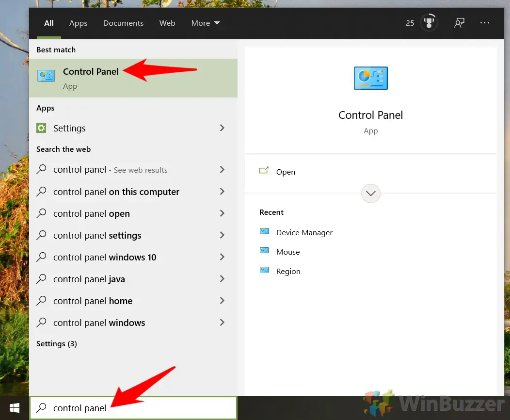Select the Web tab
The width and height of the screenshot is (510, 420).
(167, 23)
